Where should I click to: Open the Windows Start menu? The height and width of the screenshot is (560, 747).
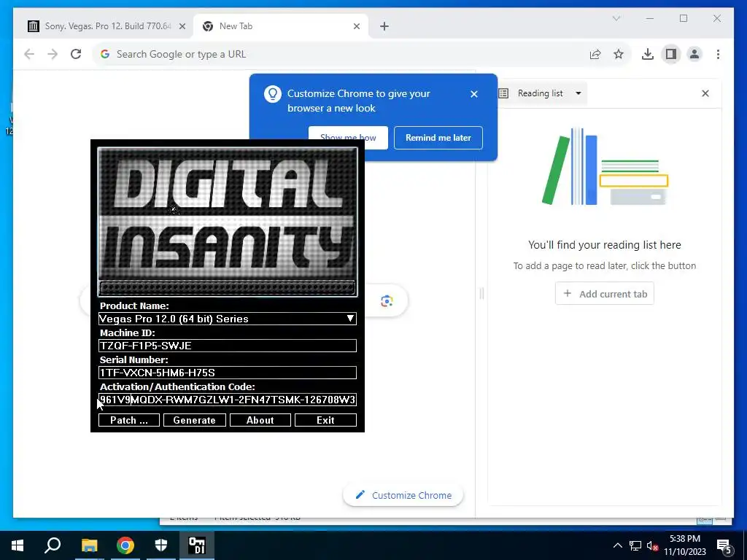pyautogui.click(x=18, y=545)
